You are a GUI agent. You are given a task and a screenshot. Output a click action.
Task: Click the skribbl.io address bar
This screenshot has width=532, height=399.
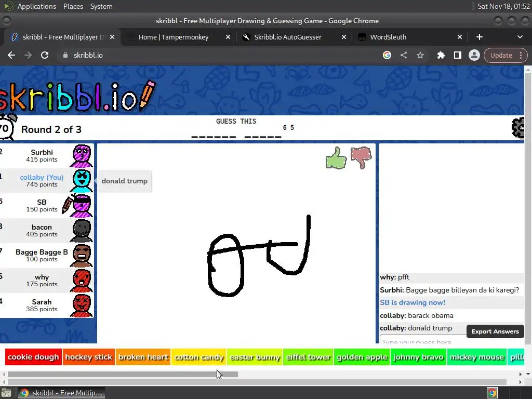(217, 55)
